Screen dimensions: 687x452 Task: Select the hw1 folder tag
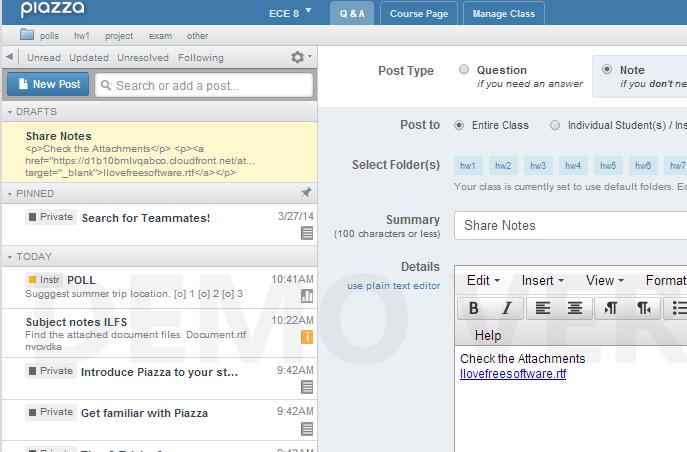468,166
